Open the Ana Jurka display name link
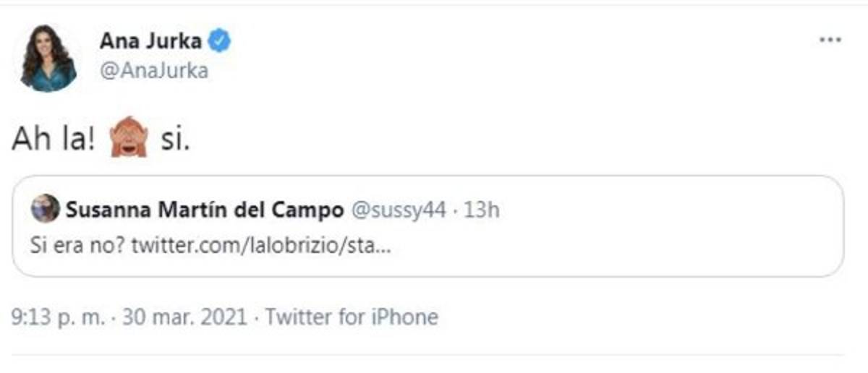The image size is (868, 373). 150,42
